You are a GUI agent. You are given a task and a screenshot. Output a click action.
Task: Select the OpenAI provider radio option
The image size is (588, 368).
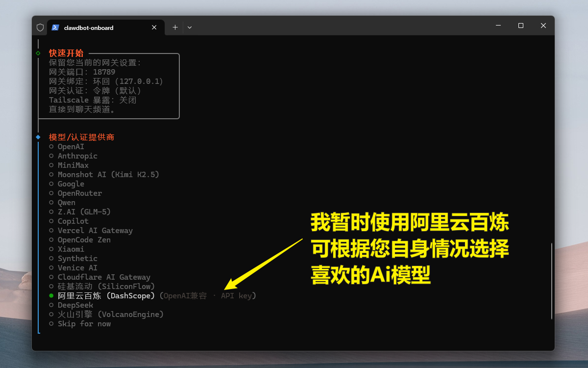tap(71, 147)
